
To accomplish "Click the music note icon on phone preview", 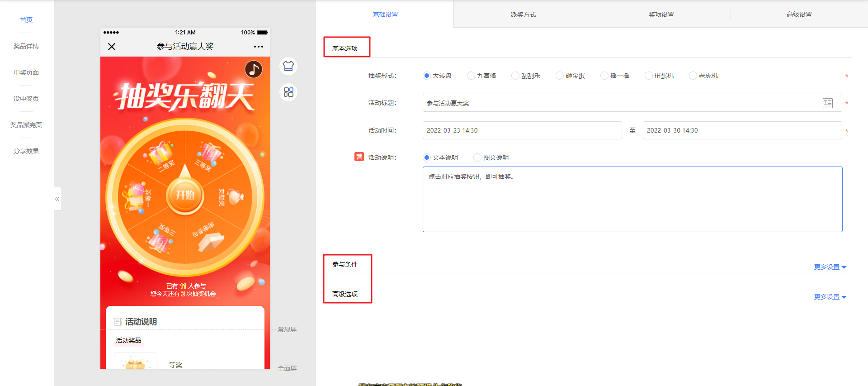I will pyautogui.click(x=254, y=69).
